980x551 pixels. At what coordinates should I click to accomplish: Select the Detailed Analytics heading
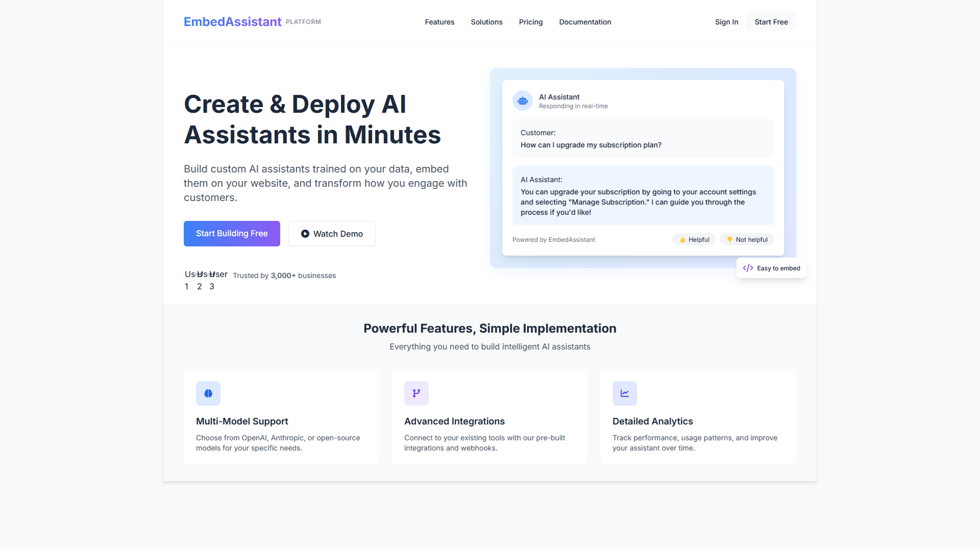coord(652,421)
